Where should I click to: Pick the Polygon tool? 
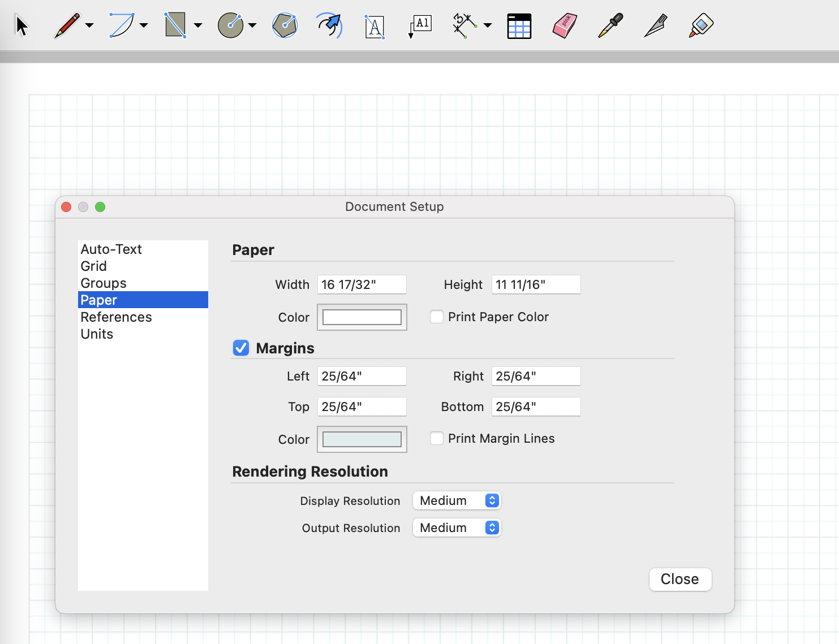285,25
